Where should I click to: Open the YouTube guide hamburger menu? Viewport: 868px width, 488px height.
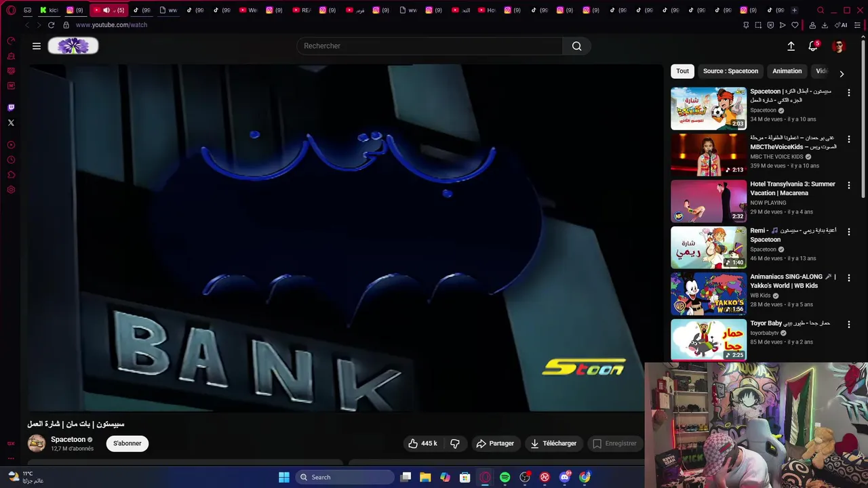point(37,46)
